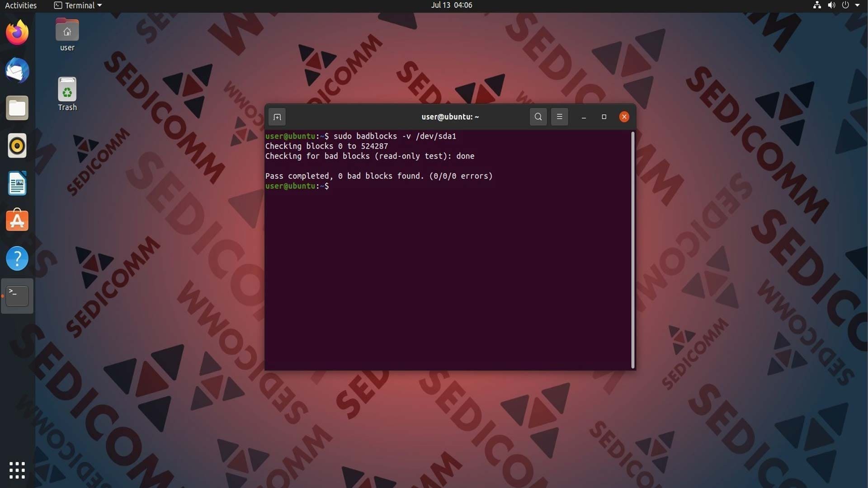Open the Help application

tap(17, 258)
